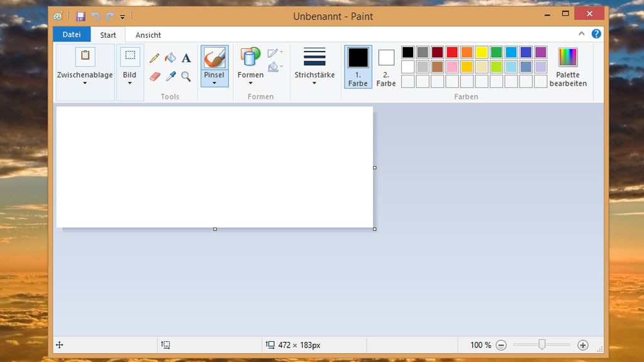This screenshot has height=362, width=644.
Task: Click the Undo icon in quick access toolbar
Action: click(x=95, y=16)
